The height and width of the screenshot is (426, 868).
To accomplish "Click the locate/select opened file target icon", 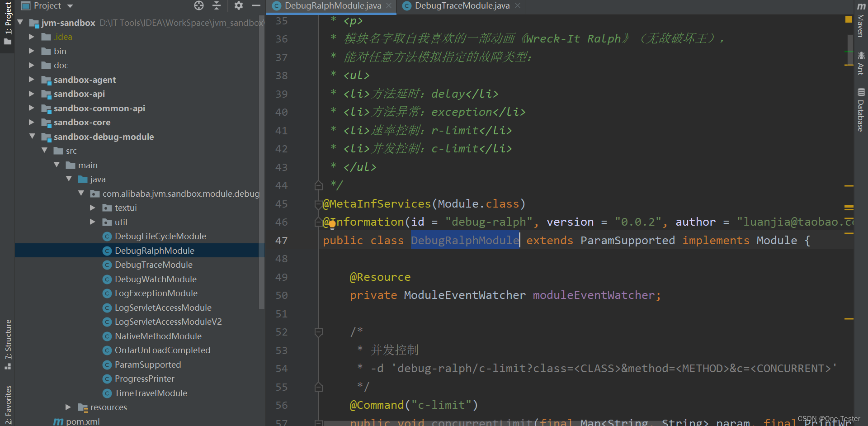I will point(199,5).
